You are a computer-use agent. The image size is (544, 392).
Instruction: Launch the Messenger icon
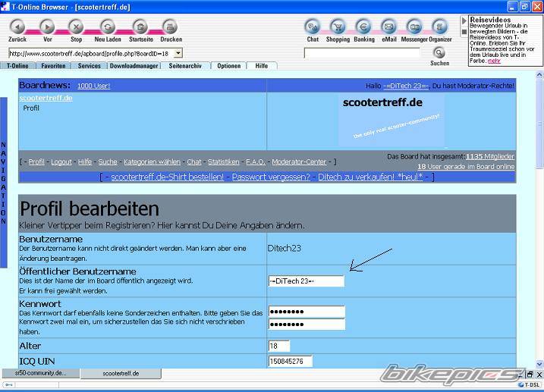click(x=414, y=27)
